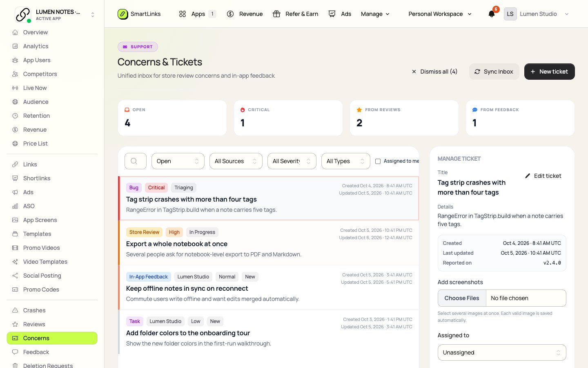Click the Lumen Notes app logo
Screen dimensions: 588x368
[x=23, y=14]
